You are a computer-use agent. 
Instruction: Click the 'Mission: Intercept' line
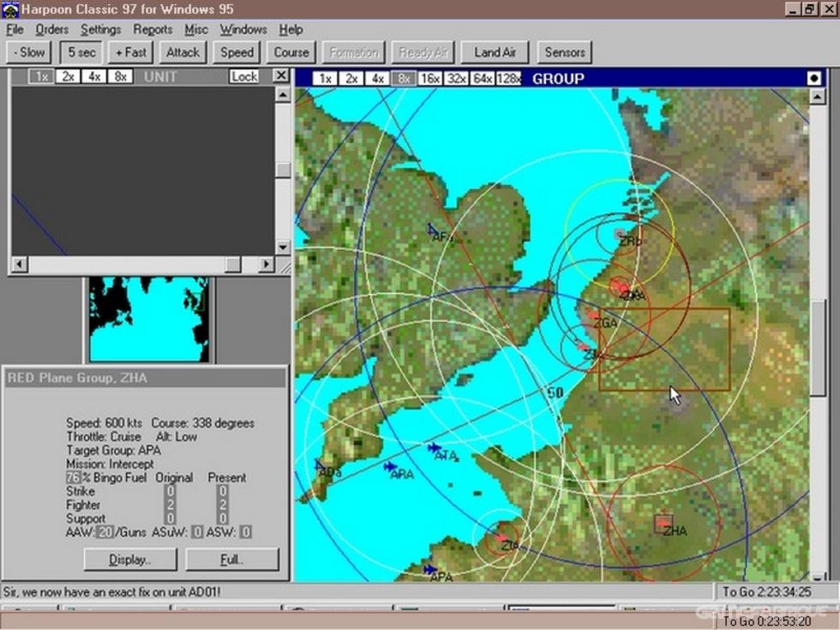click(x=110, y=464)
